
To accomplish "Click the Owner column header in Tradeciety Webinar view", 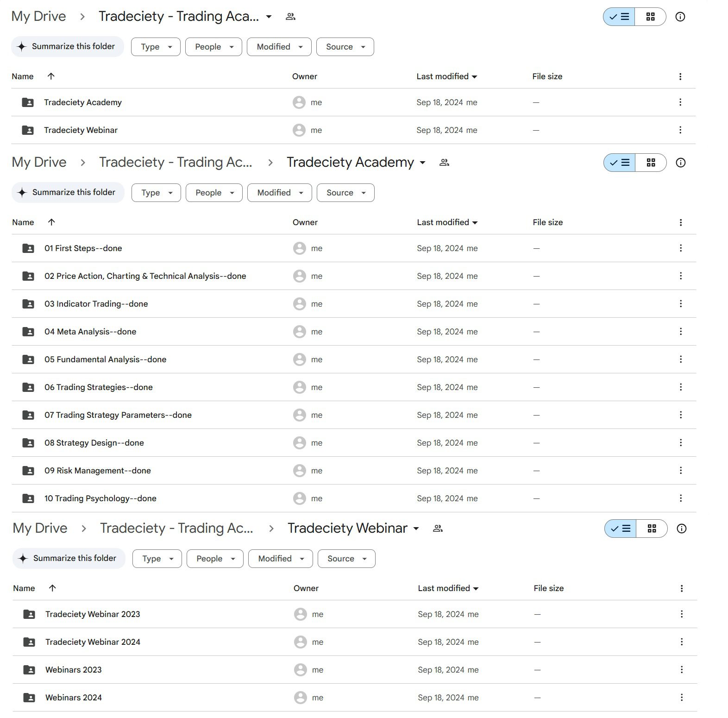I will click(306, 588).
